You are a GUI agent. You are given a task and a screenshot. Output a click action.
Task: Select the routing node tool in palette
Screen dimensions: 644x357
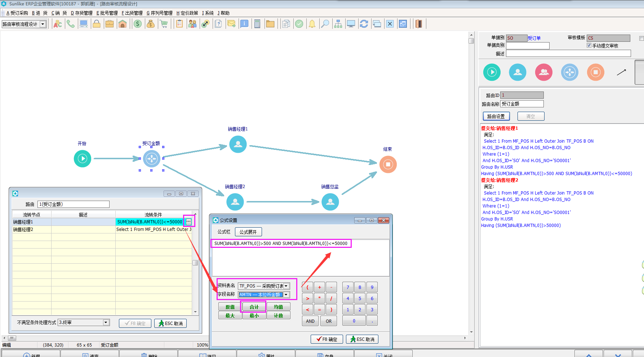[570, 72]
